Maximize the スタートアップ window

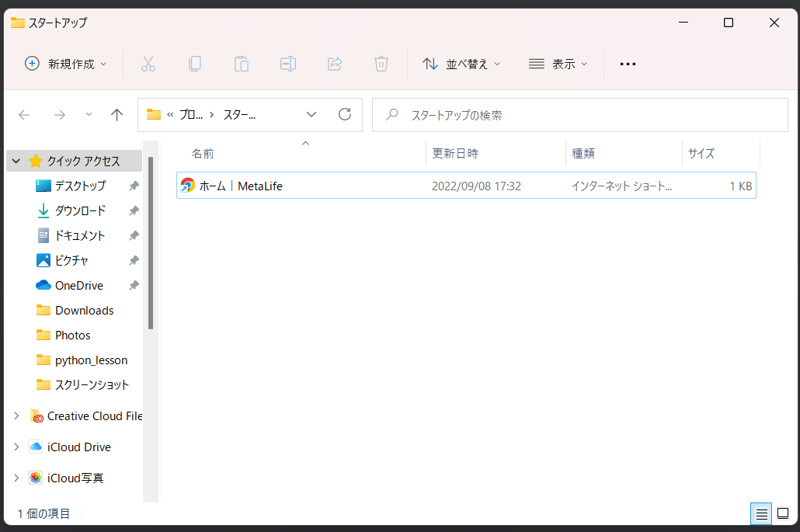(x=729, y=23)
